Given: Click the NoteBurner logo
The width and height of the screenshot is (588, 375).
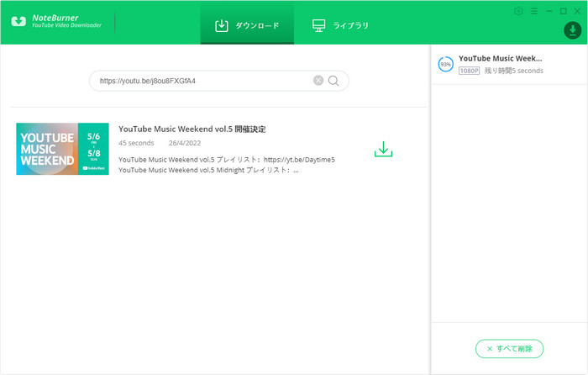Looking at the screenshot, I should (x=56, y=21).
